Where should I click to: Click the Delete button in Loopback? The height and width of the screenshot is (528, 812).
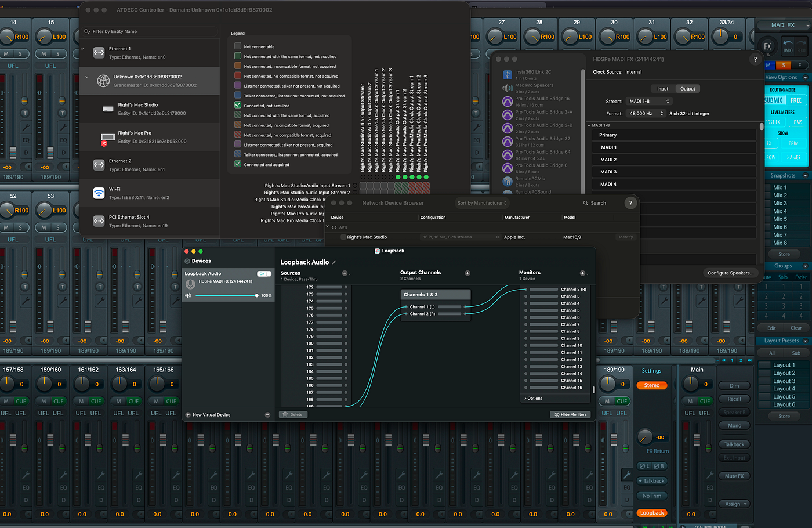(293, 415)
